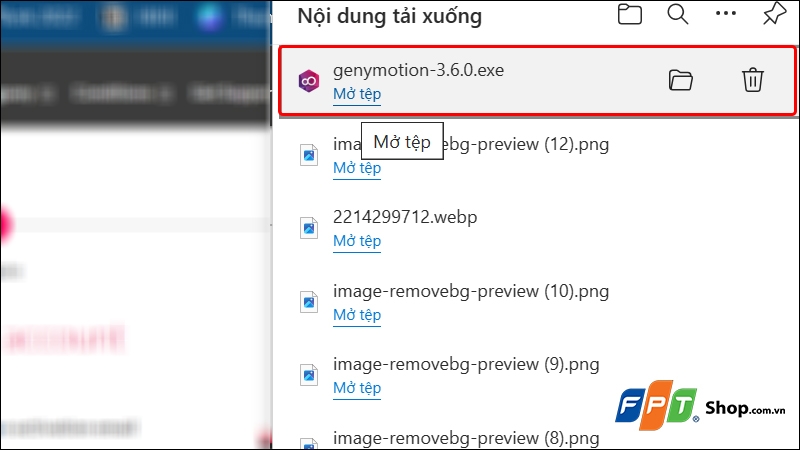Click image-removebg-preview (10).png file icon
800x450 pixels.
[309, 302]
